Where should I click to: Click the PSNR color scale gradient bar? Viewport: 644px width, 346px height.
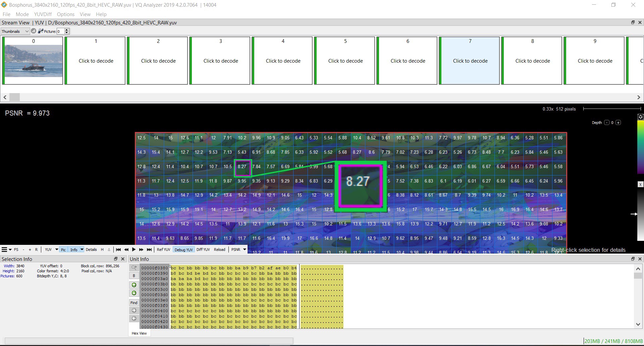pyautogui.click(x=640, y=147)
